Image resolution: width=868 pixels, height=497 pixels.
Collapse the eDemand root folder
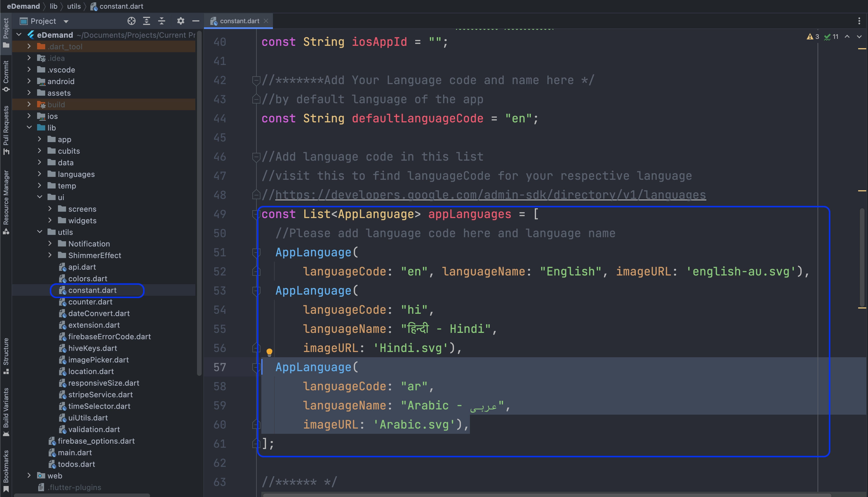[19, 35]
